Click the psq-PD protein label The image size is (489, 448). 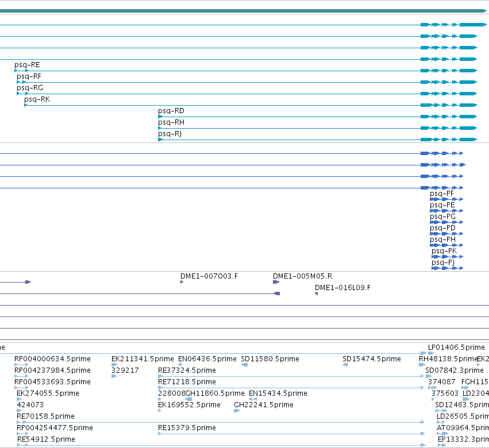tap(443, 228)
